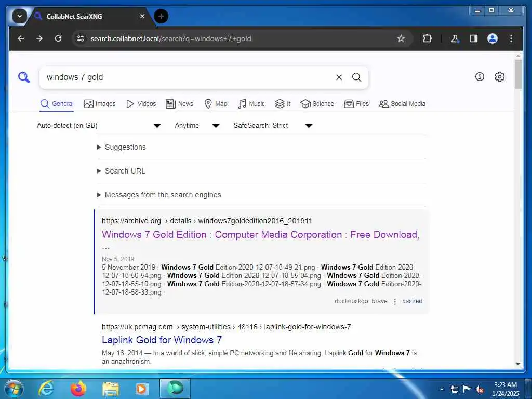The image size is (532, 399).
Task: Open SearXNG preferences gear
Action: (x=499, y=77)
